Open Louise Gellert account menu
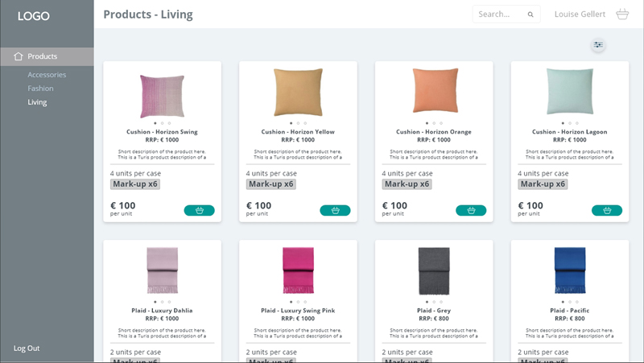This screenshot has height=363, width=644. pyautogui.click(x=580, y=14)
